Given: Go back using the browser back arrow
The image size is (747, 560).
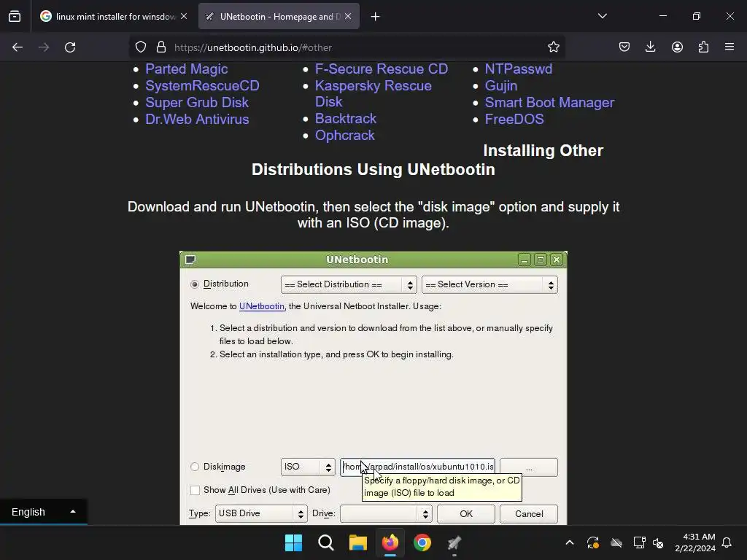Looking at the screenshot, I should tap(18, 47).
